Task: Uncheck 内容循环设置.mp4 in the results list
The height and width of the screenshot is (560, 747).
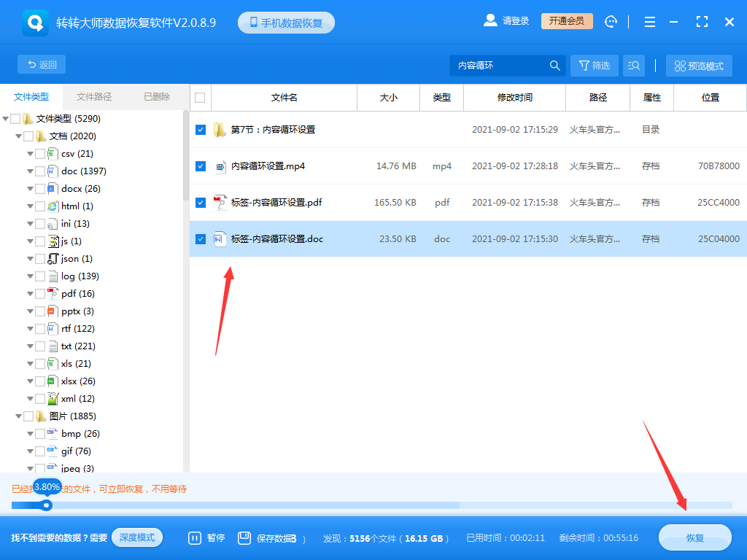Action: coord(199,166)
